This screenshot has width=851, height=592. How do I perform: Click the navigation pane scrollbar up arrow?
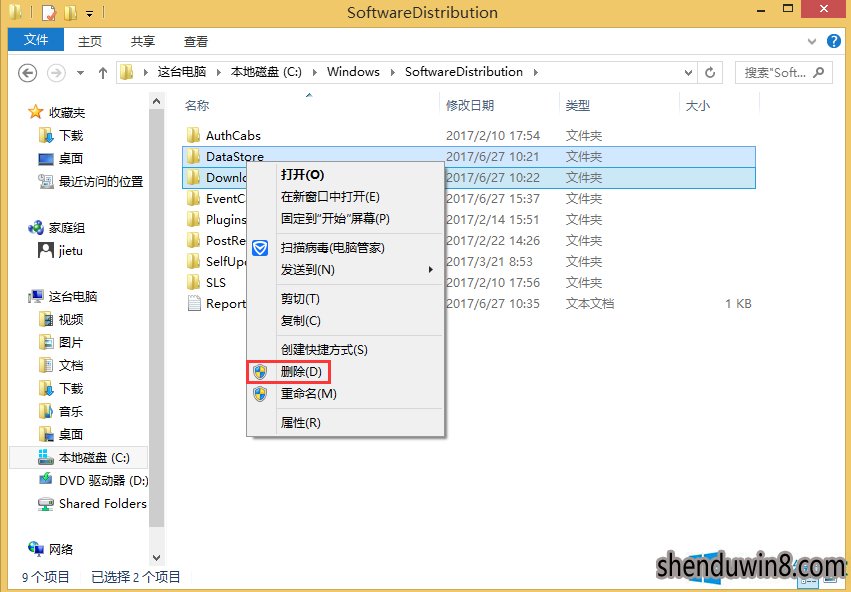pyautogui.click(x=156, y=101)
